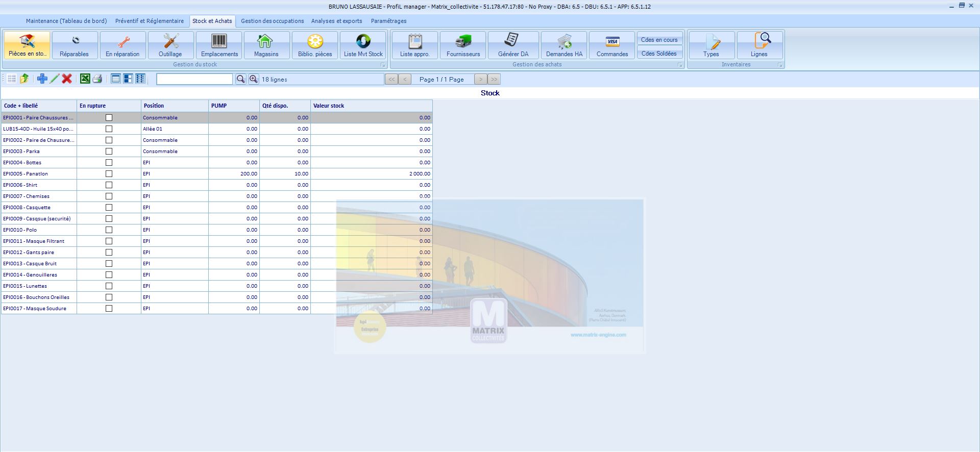Screen dimensions: 980x452
Task: Click Générer DA icon
Action: [513, 45]
